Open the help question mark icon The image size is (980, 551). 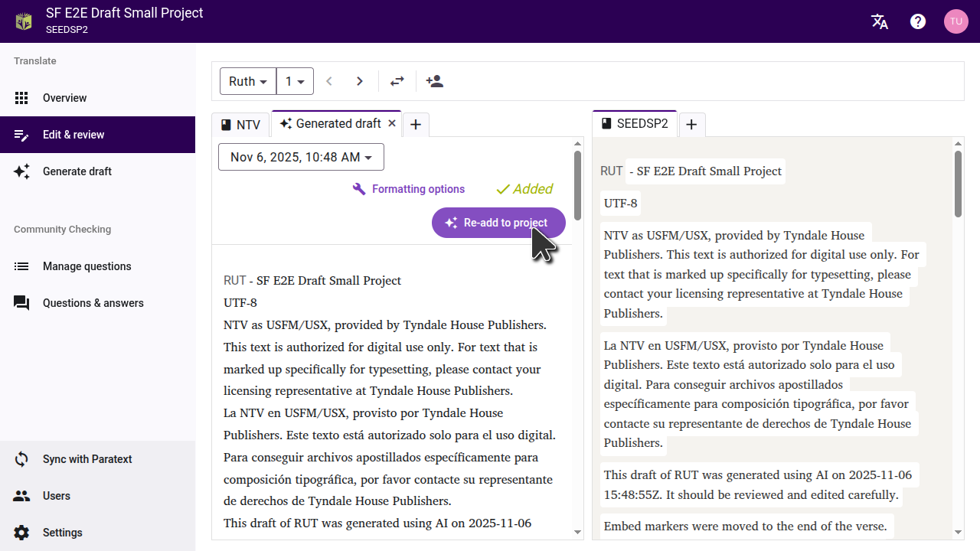click(918, 21)
